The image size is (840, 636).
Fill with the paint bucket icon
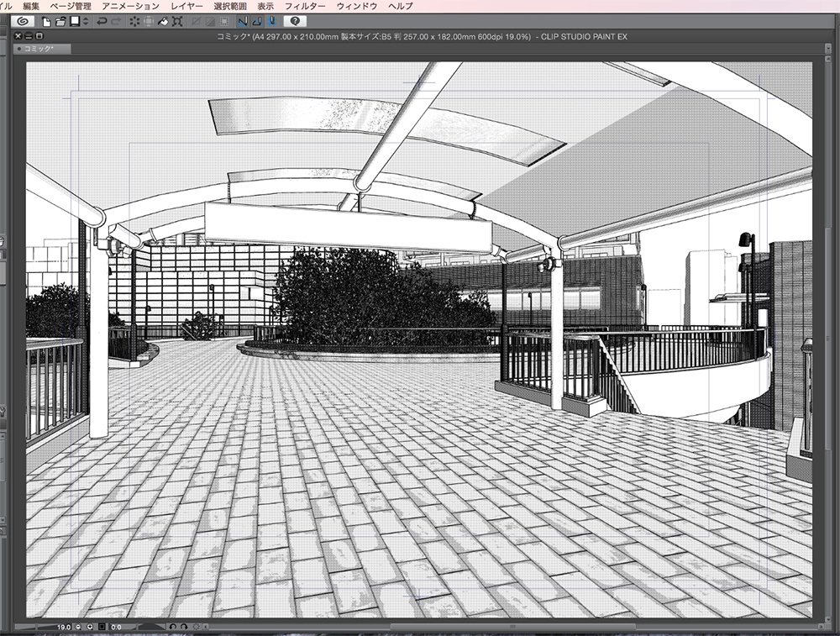coord(163,22)
